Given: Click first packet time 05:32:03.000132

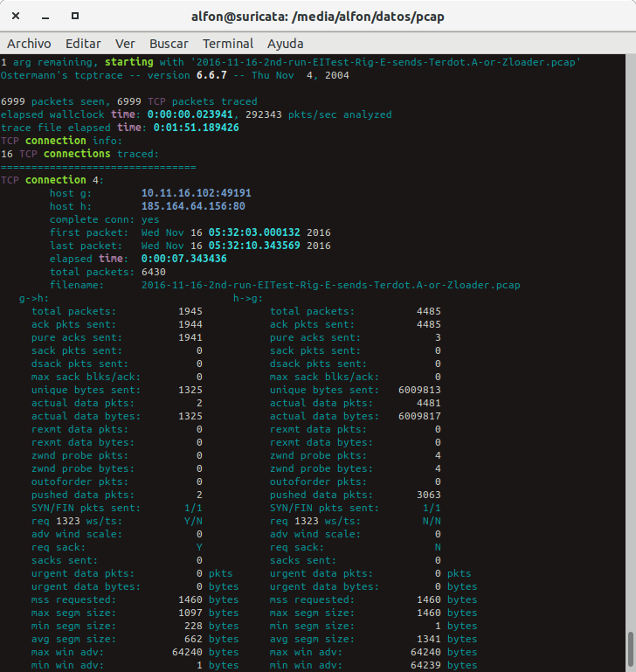Looking at the screenshot, I should 254,232.
